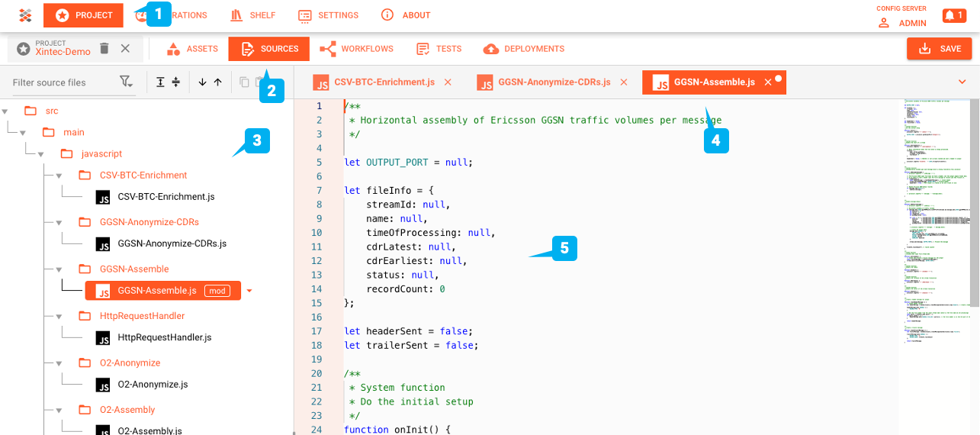
Task: Click the expand all tree icon
Action: (160, 82)
